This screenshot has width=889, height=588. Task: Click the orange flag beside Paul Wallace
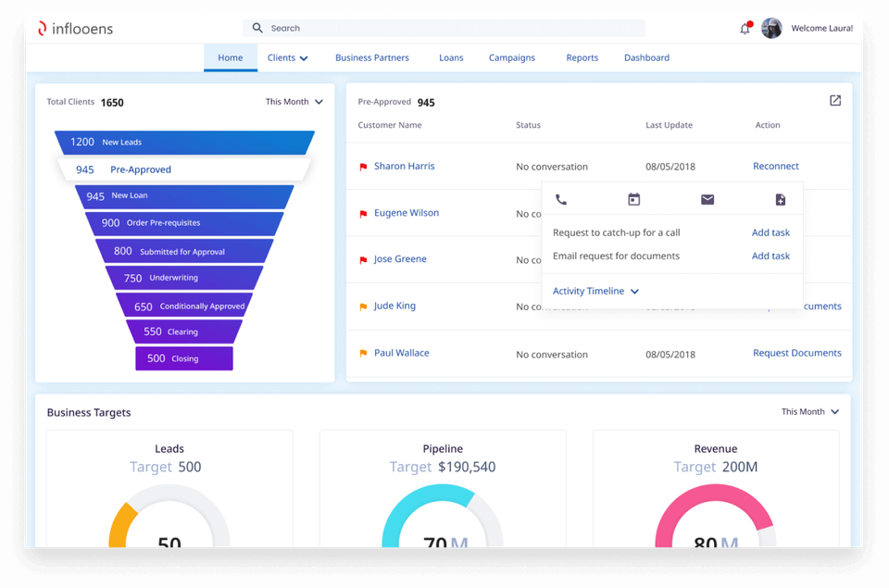coord(363,353)
